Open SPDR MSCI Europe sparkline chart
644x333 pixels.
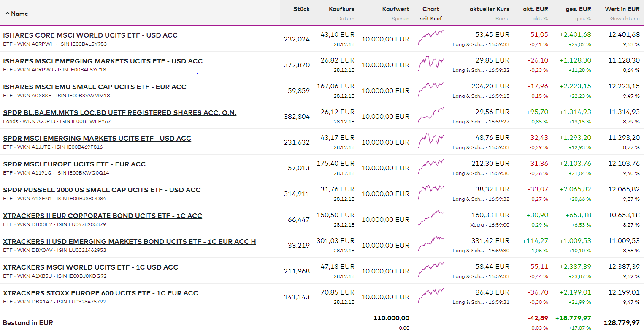(x=431, y=166)
